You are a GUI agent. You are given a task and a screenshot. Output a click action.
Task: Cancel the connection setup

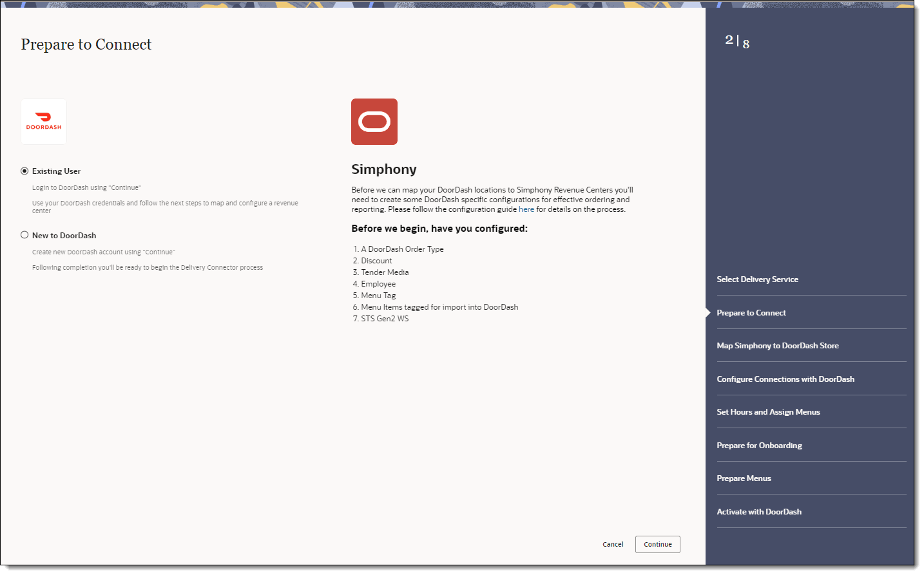[613, 544]
